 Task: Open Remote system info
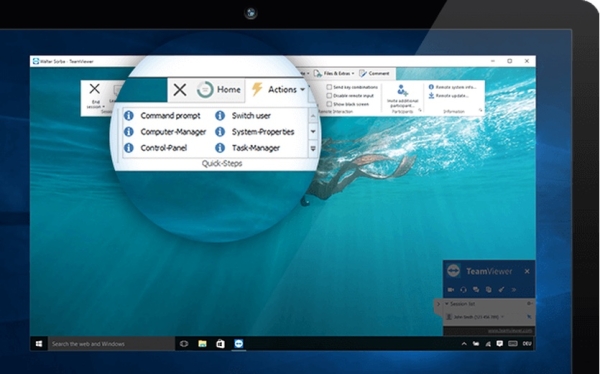point(452,87)
